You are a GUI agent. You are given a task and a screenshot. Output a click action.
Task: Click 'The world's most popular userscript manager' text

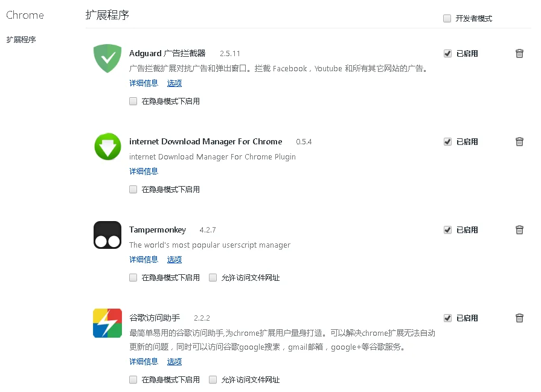pos(210,245)
